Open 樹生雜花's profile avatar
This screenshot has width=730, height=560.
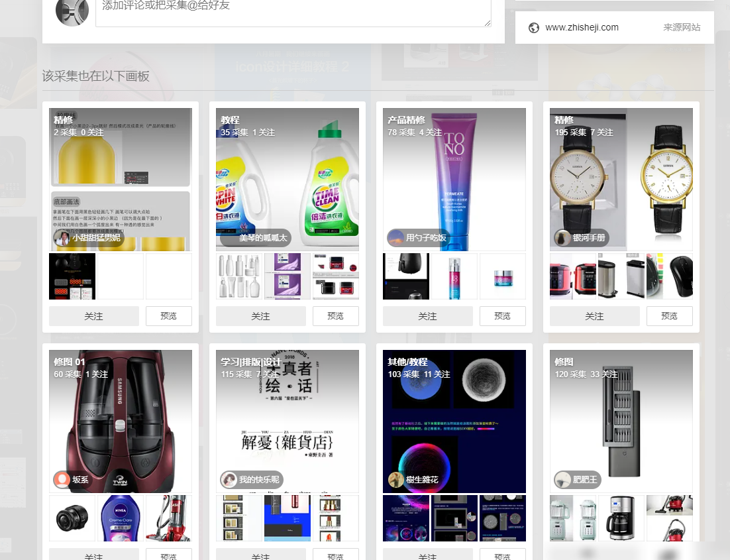pos(395,479)
